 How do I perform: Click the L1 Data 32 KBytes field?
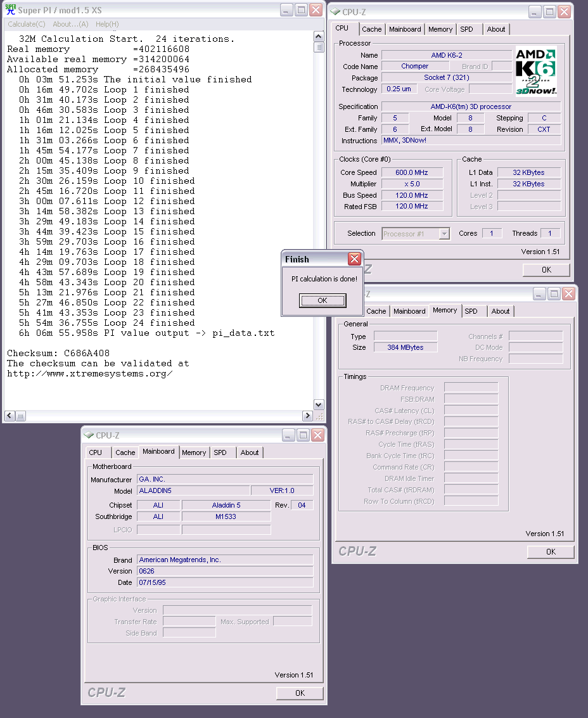click(529, 172)
